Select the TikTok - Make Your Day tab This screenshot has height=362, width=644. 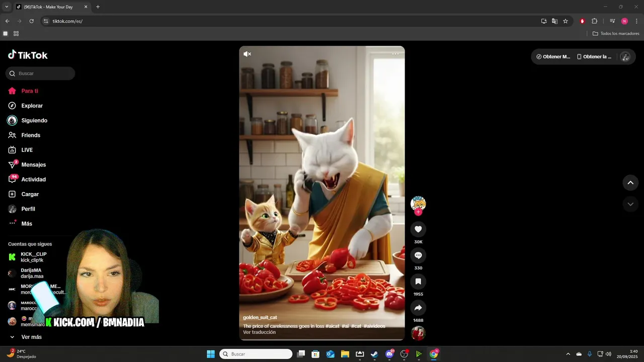[52, 7]
